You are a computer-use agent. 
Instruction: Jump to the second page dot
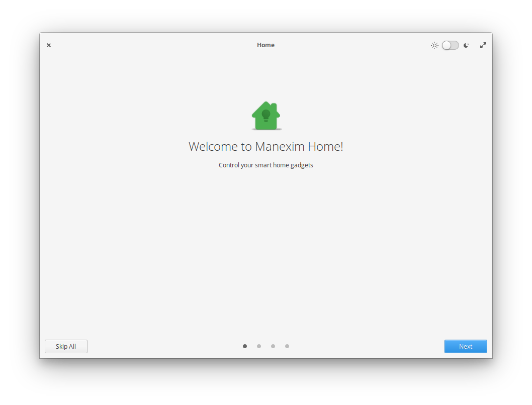pyautogui.click(x=259, y=346)
